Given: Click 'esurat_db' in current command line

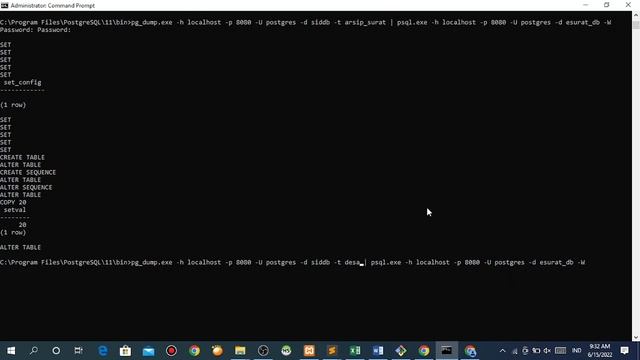Looking at the screenshot, I should pos(556,262).
